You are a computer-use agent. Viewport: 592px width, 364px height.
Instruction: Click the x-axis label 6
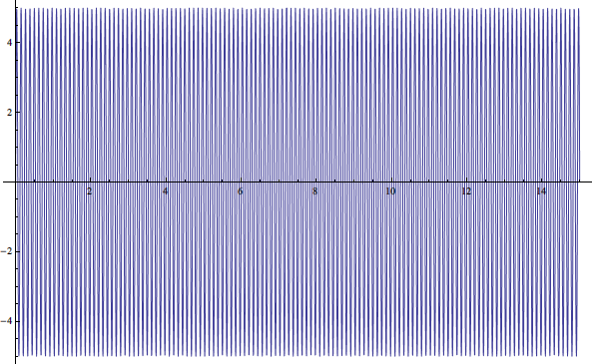click(x=241, y=191)
